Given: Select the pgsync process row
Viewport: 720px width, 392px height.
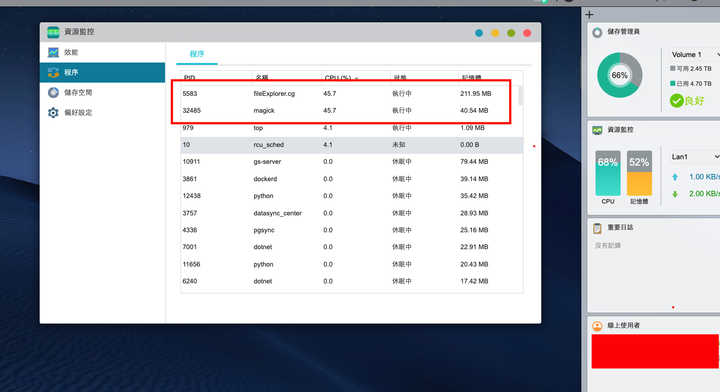Looking at the screenshot, I should pyautogui.click(x=352, y=230).
